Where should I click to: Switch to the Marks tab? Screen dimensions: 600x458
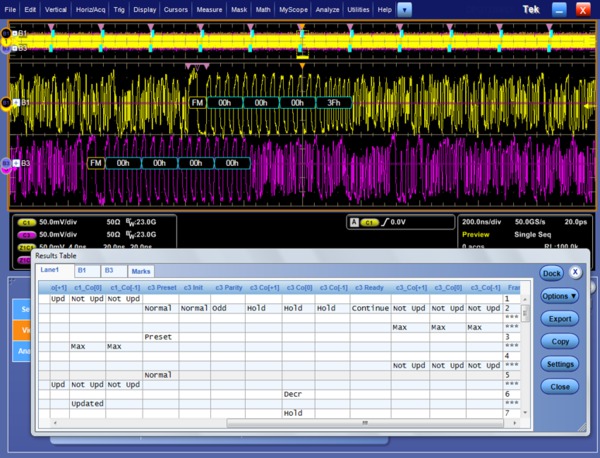click(142, 270)
